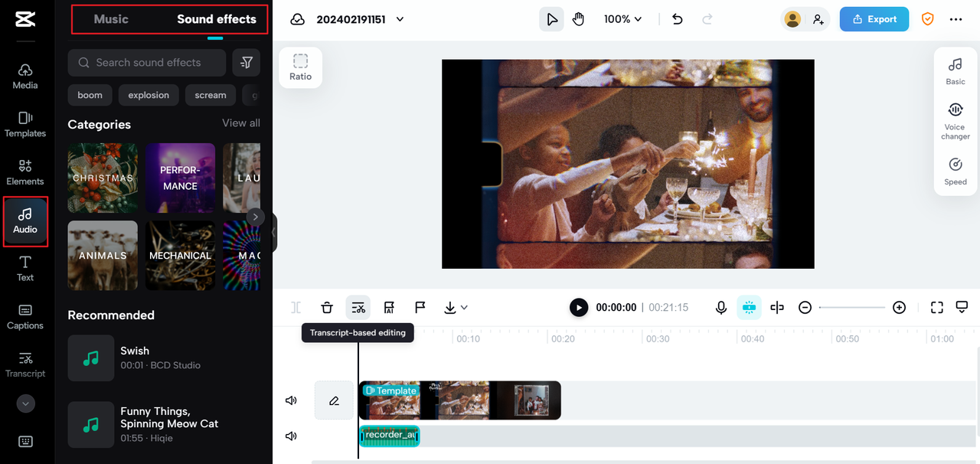The width and height of the screenshot is (980, 464).
Task: Zoom out the timeline
Action: point(805,308)
